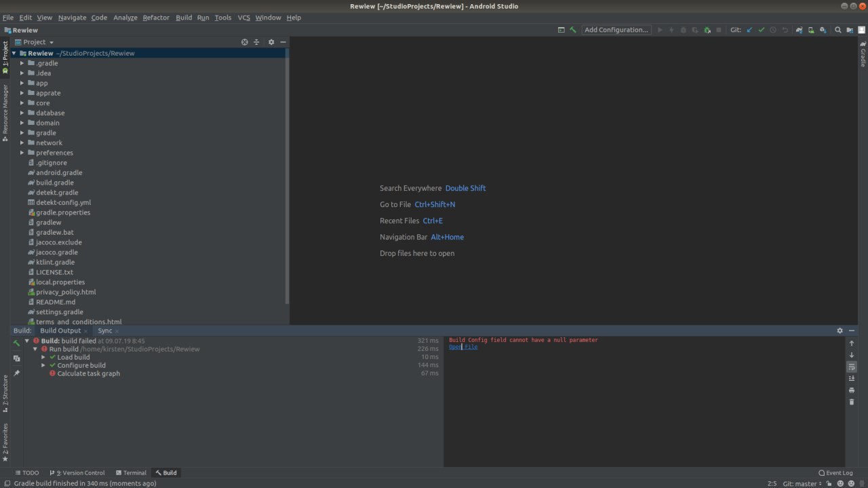Image resolution: width=868 pixels, height=488 pixels.
Task: Click Select Run/Debug target window icon
Action: point(561,30)
